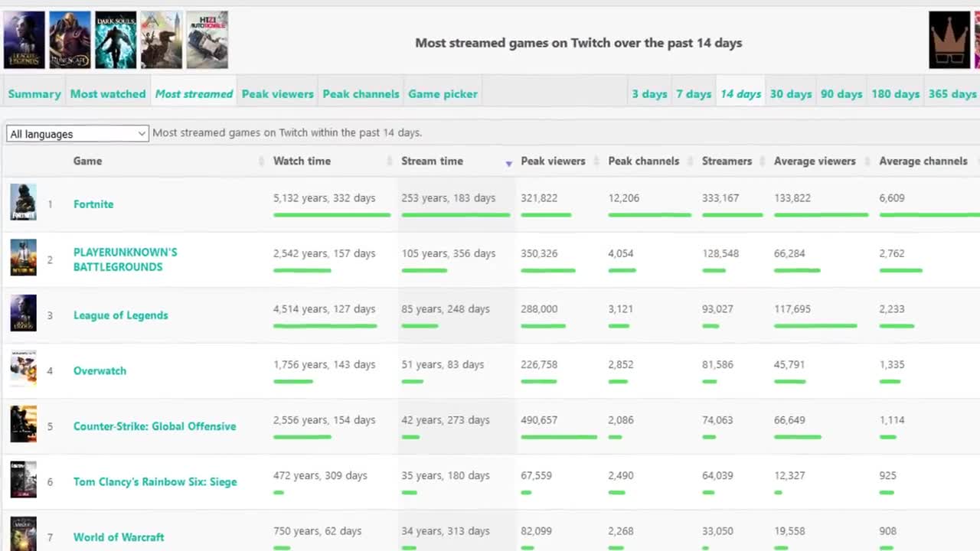Image resolution: width=980 pixels, height=551 pixels.
Task: Click the Counter-Strike game cover icon
Action: point(23,424)
